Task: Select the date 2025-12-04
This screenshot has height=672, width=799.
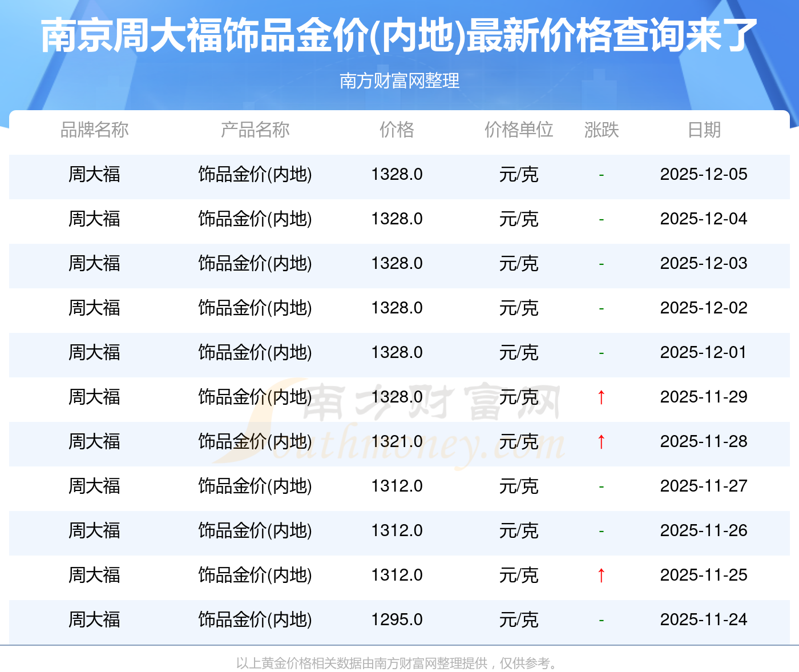Action: pos(704,219)
